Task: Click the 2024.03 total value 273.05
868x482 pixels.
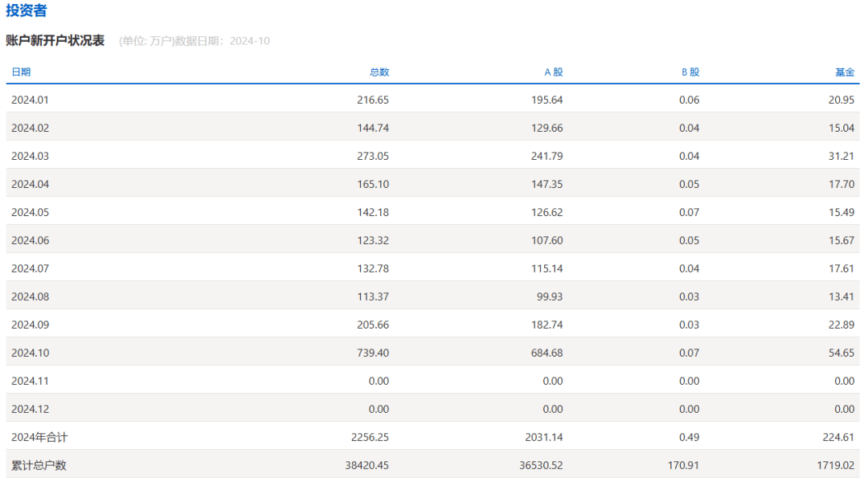Action: click(373, 157)
